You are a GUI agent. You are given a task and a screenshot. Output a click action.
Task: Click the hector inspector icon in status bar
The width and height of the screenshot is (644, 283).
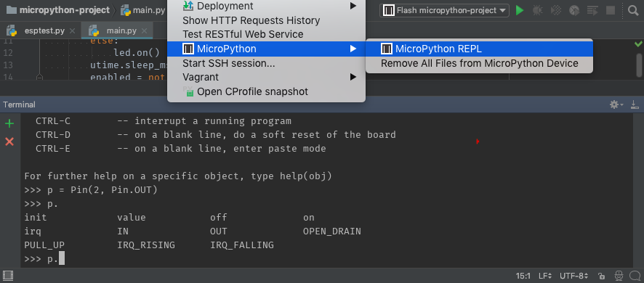click(619, 276)
